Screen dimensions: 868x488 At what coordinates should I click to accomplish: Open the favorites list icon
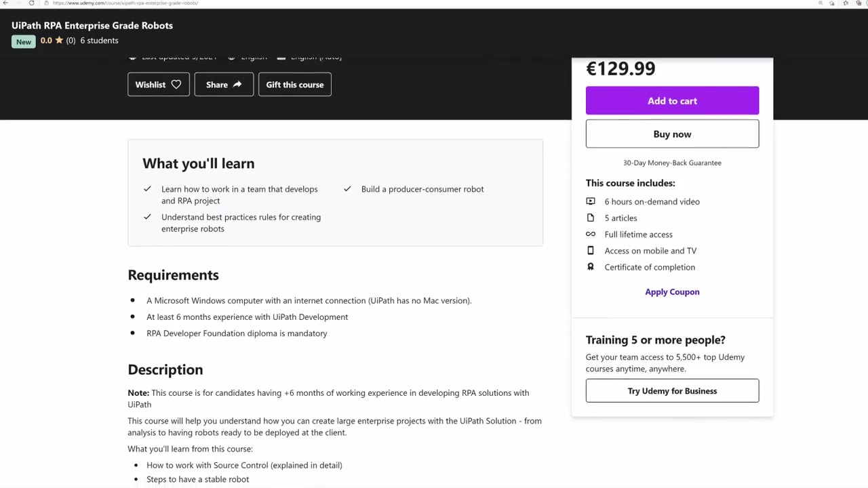tap(846, 3)
